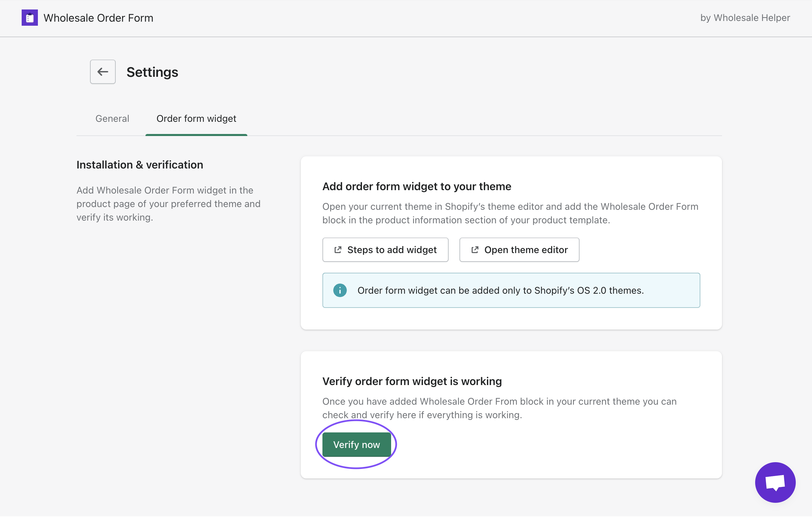Click the OS 2.0 themes notice text

501,290
